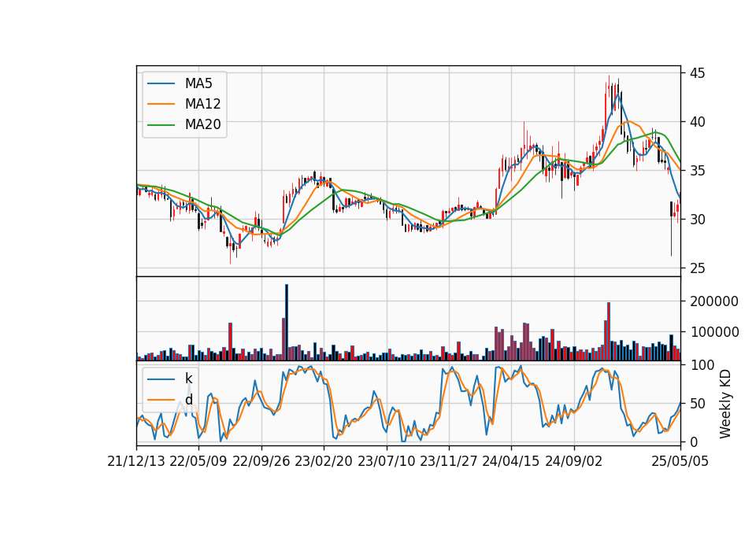The width and height of the screenshot is (756, 543).
Task: Click the long-wick candlestick near 25/04 low
Action: (671, 229)
